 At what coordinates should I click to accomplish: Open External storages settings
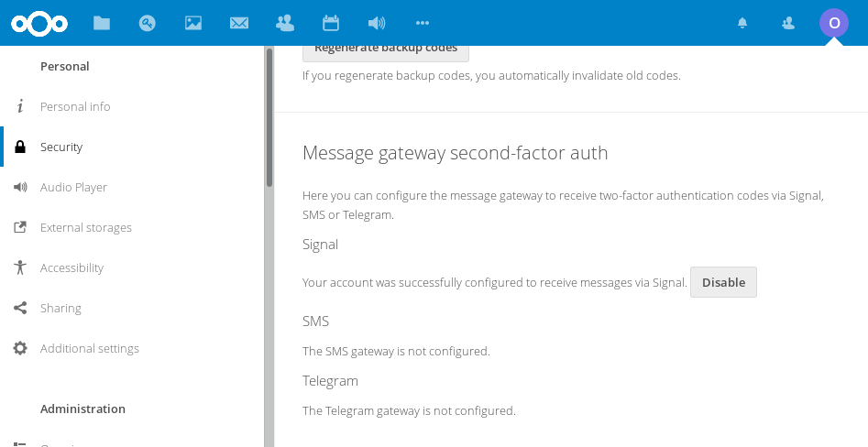(86, 227)
